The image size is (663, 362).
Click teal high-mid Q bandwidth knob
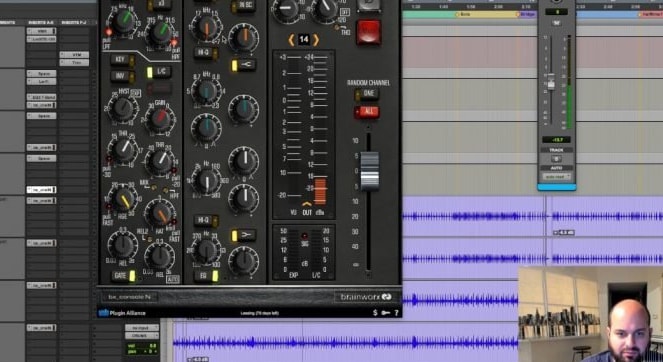(206, 129)
